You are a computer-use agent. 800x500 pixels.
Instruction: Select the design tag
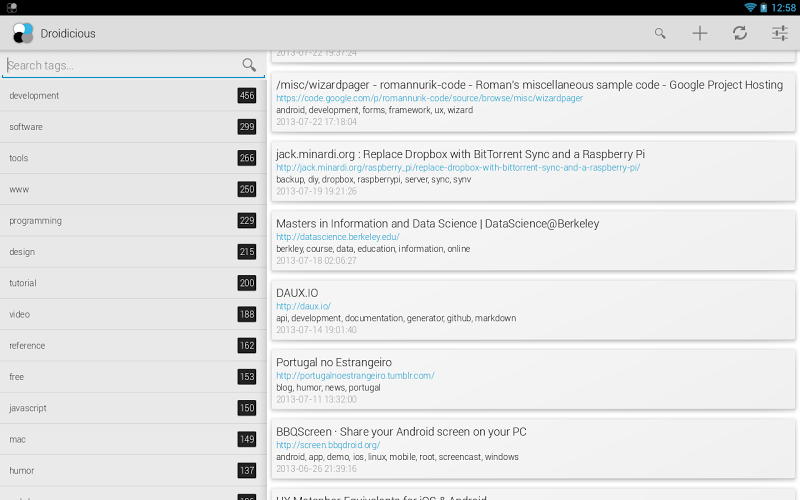[133, 252]
